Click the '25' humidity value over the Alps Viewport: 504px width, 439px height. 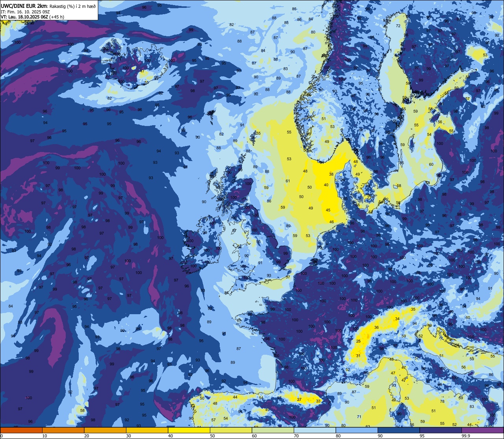pyautogui.click(x=358, y=341)
